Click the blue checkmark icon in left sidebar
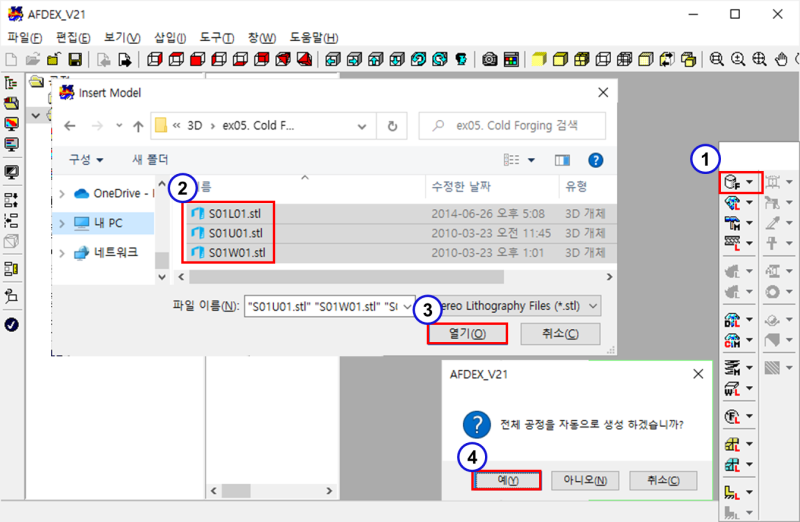 tap(12, 324)
